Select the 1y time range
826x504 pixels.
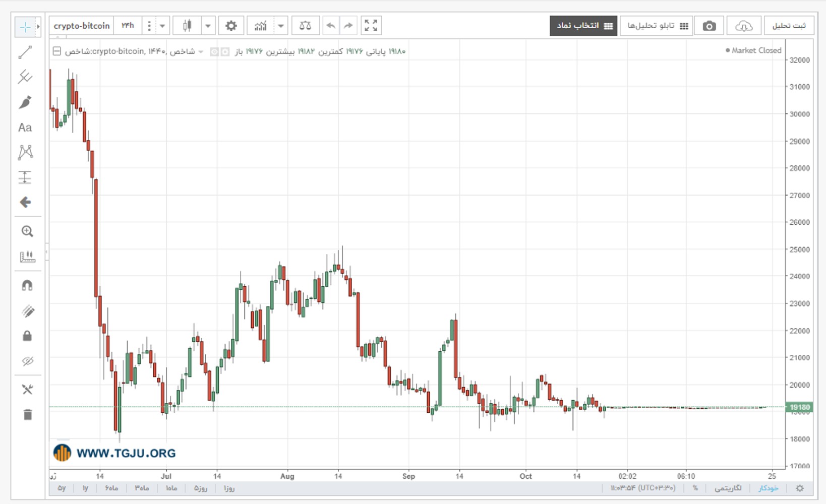coord(85,488)
